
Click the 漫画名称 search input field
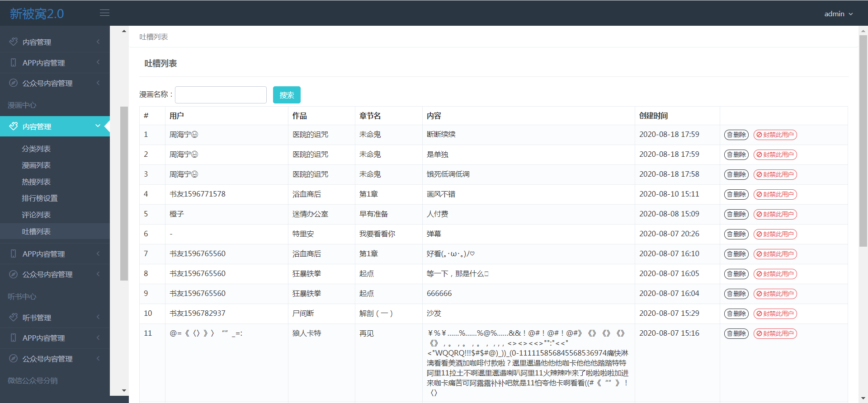221,95
